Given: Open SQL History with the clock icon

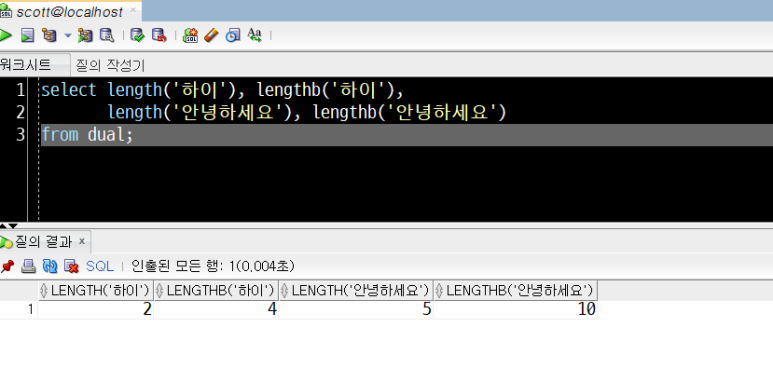Looking at the screenshot, I should [x=233, y=35].
